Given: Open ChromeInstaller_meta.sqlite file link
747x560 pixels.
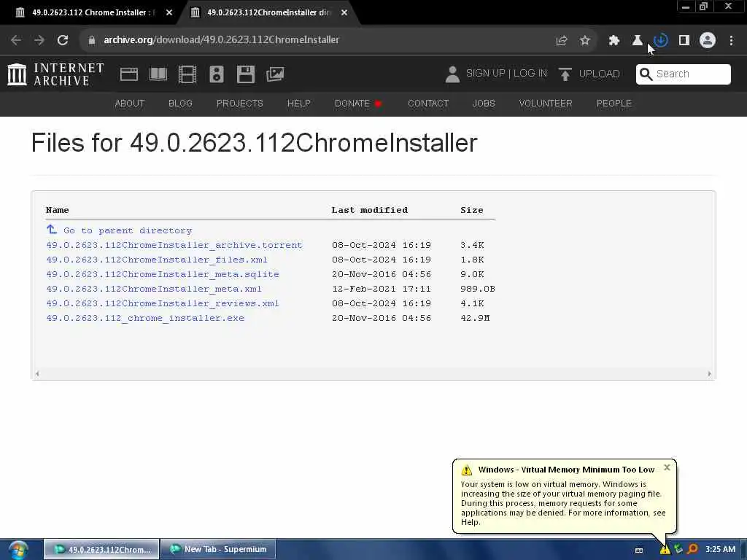Looking at the screenshot, I should click(x=163, y=274).
